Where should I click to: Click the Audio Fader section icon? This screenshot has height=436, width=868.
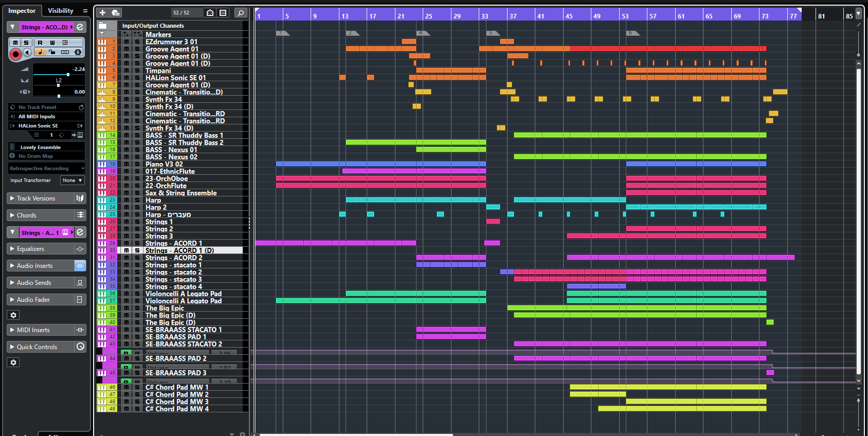(x=80, y=299)
